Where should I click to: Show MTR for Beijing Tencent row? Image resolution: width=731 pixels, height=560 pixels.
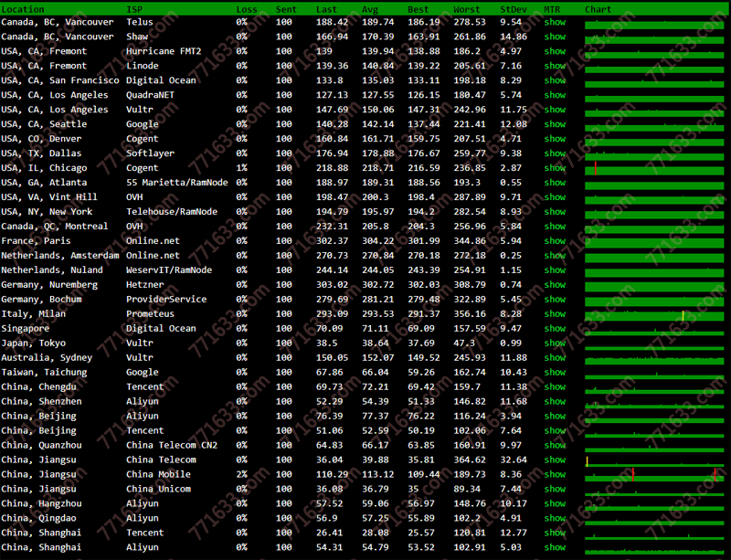pyautogui.click(x=555, y=430)
